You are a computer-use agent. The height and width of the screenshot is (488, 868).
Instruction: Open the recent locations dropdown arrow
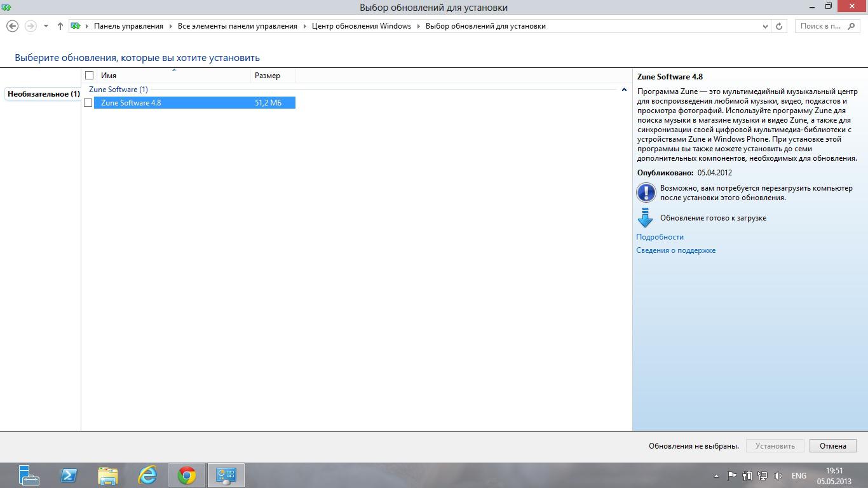click(46, 26)
